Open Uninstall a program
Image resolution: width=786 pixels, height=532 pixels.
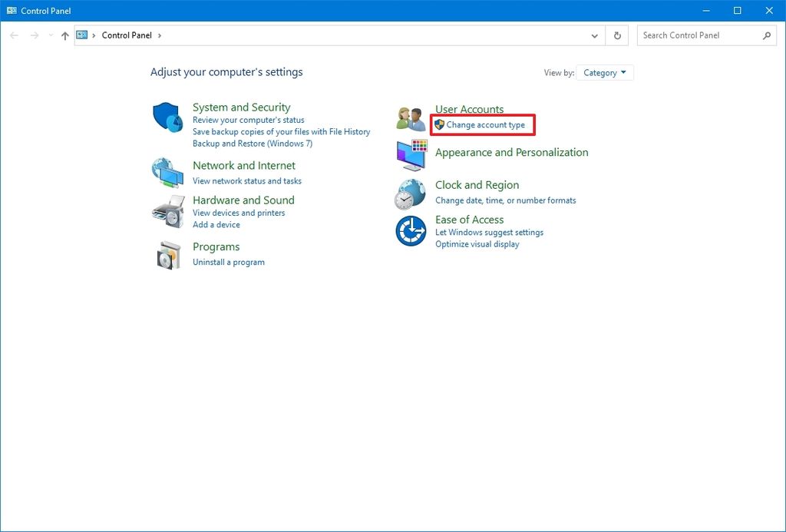pyautogui.click(x=228, y=262)
